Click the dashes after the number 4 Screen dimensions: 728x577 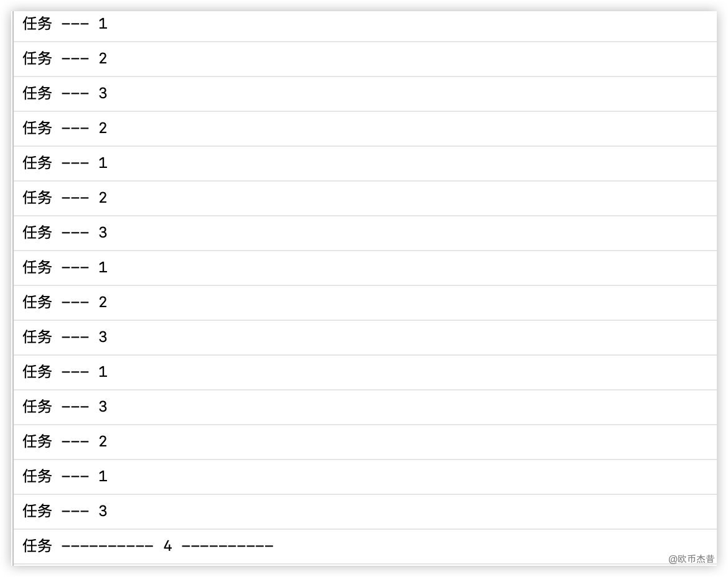click(228, 547)
